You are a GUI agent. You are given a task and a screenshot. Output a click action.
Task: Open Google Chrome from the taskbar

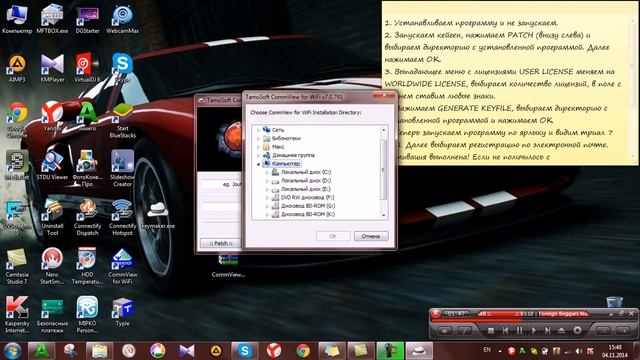tap(303, 351)
